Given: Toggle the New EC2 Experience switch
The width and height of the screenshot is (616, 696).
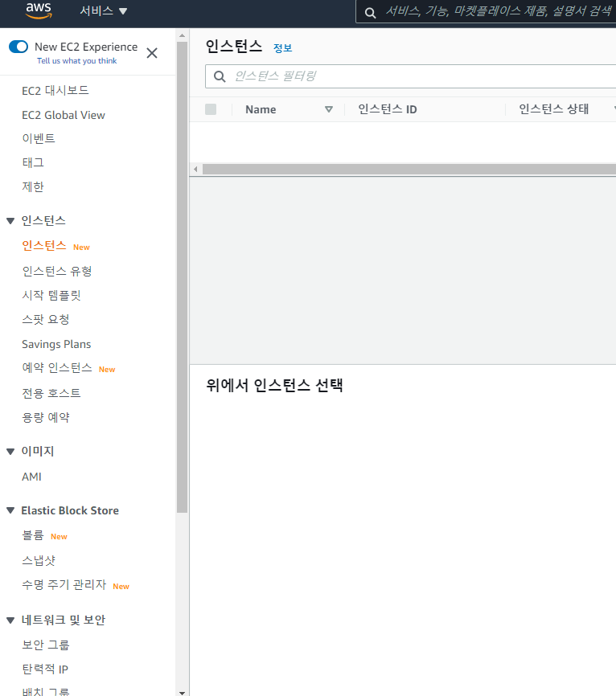Looking at the screenshot, I should tap(18, 47).
